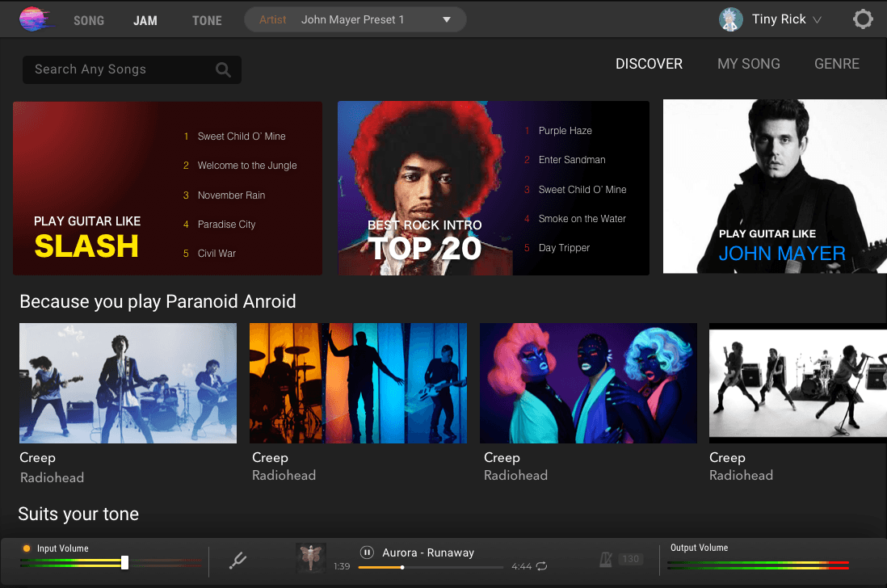Select Enter Sandman song
This screenshot has width=887, height=588.
coord(572,160)
